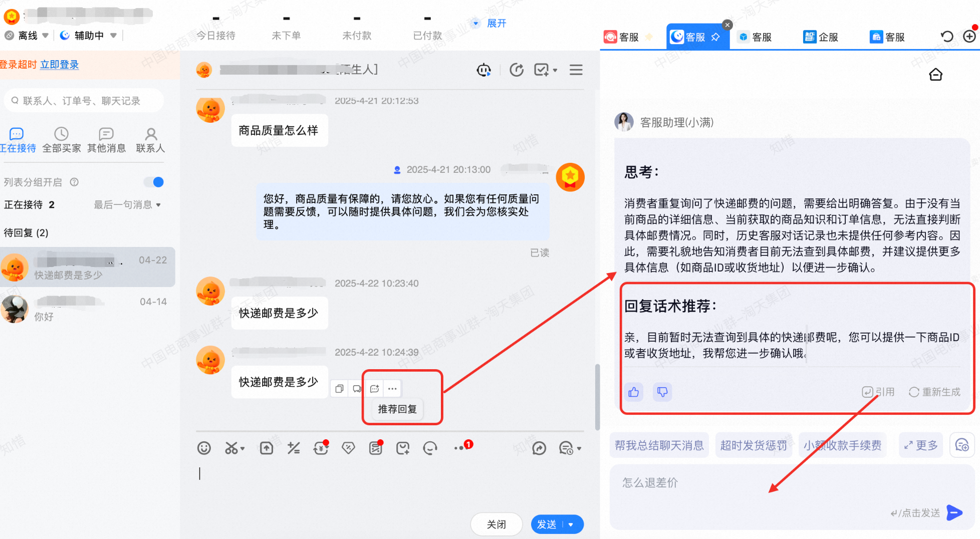Open dropdown beside chat history clock icon
This screenshot has width=980, height=539.
579,449
